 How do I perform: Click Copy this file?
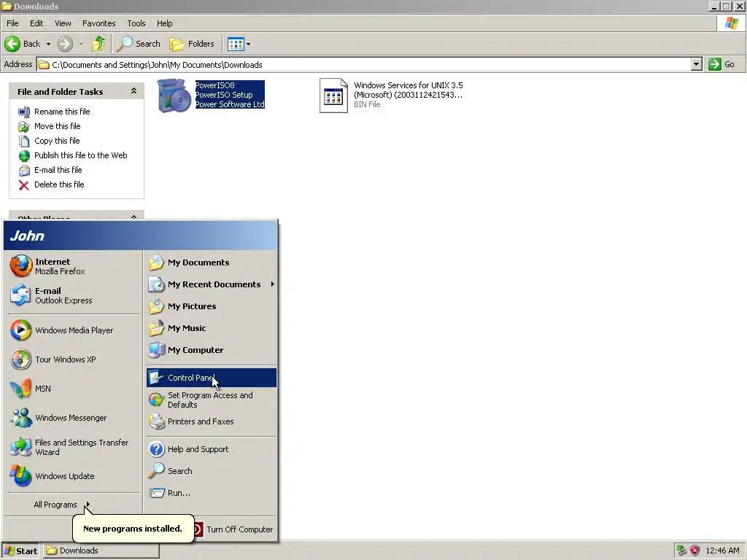[49, 141]
